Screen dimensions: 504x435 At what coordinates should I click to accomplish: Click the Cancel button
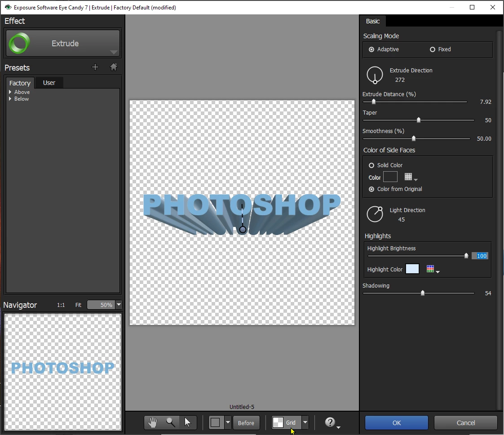465,423
